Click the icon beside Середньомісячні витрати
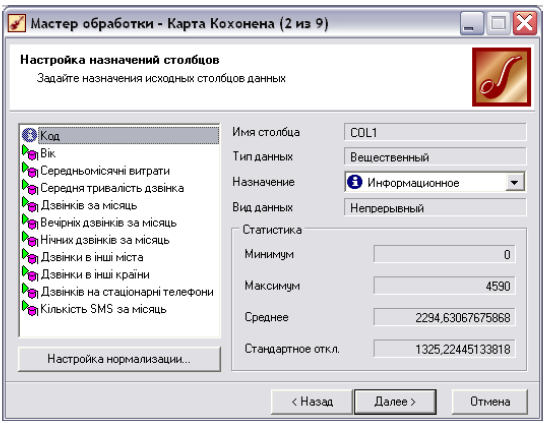Image resolution: width=545 pixels, height=423 pixels. [30, 170]
